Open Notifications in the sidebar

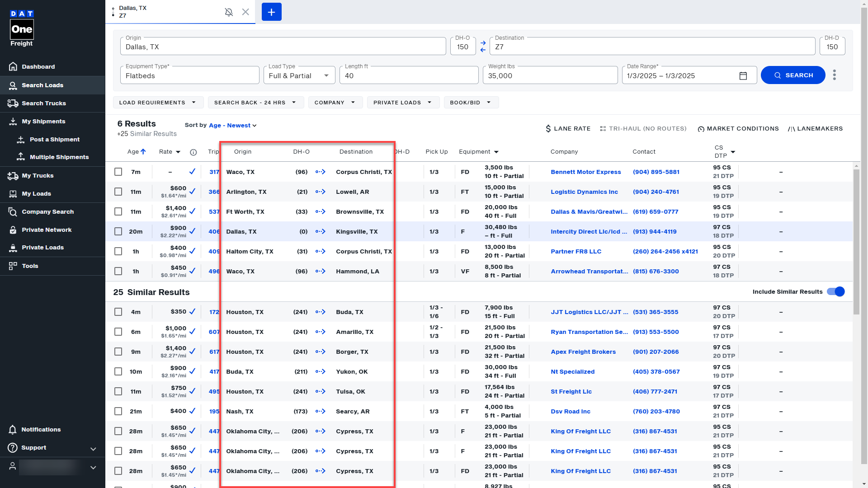pyautogui.click(x=41, y=429)
